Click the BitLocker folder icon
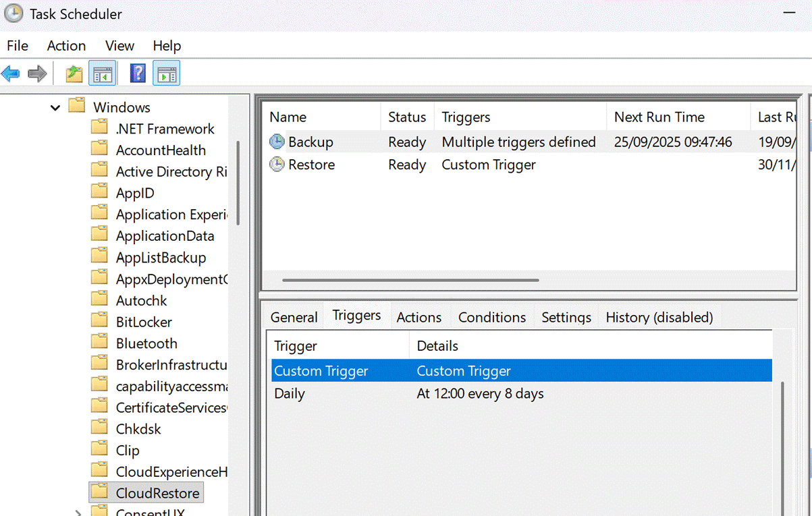812x516 pixels. (99, 321)
